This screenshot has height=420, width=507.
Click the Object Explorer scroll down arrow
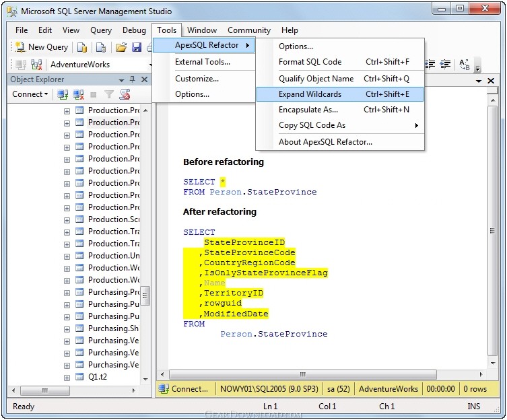pos(145,379)
